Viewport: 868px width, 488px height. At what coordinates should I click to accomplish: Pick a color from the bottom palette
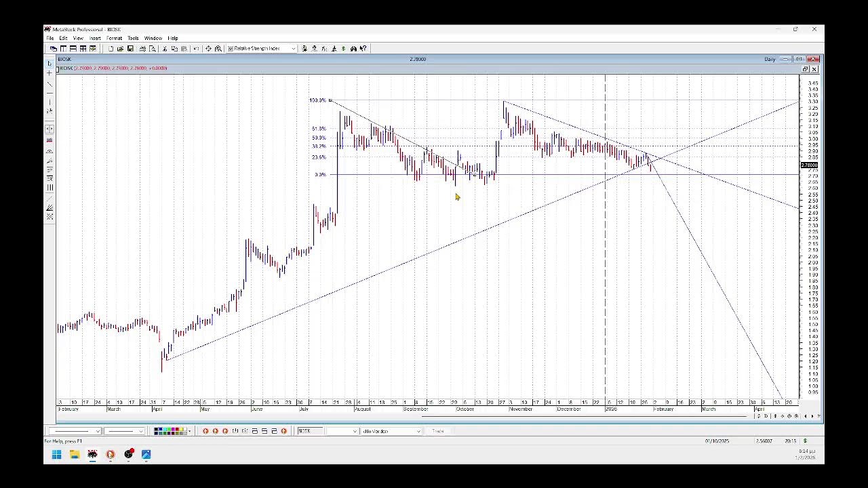[x=170, y=431]
